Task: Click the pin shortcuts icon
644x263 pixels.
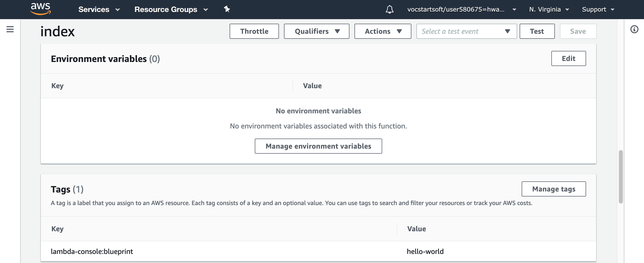Action: (227, 9)
